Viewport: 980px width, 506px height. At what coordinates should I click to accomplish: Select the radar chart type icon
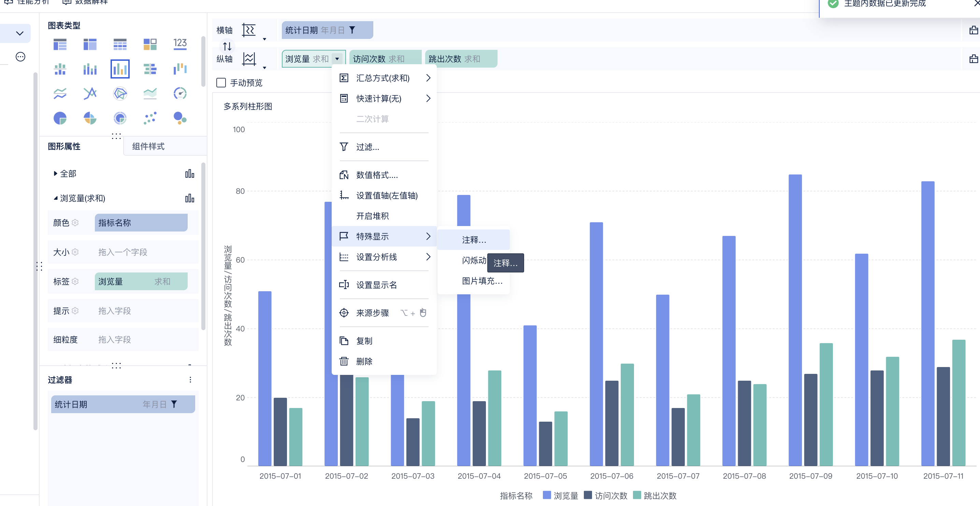[x=120, y=93]
